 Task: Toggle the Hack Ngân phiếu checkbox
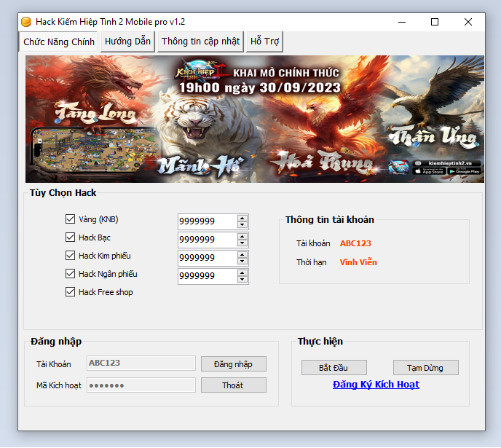71,274
